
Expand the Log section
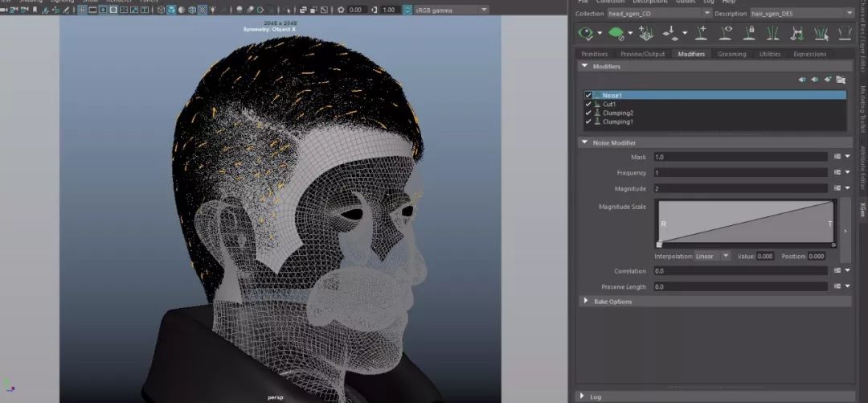582,396
